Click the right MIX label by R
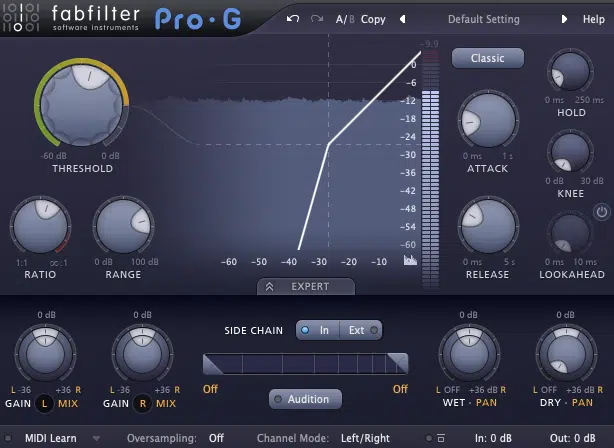This screenshot has height=448, width=614. pos(166,403)
